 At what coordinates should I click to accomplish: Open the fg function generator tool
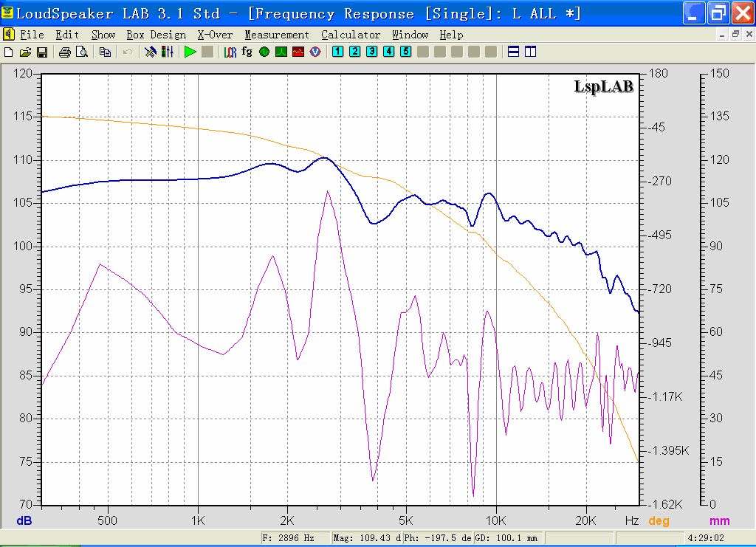coord(247,52)
